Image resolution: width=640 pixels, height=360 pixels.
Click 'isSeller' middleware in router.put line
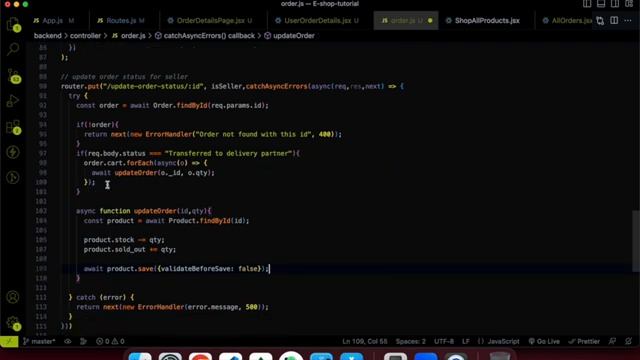tap(227, 87)
